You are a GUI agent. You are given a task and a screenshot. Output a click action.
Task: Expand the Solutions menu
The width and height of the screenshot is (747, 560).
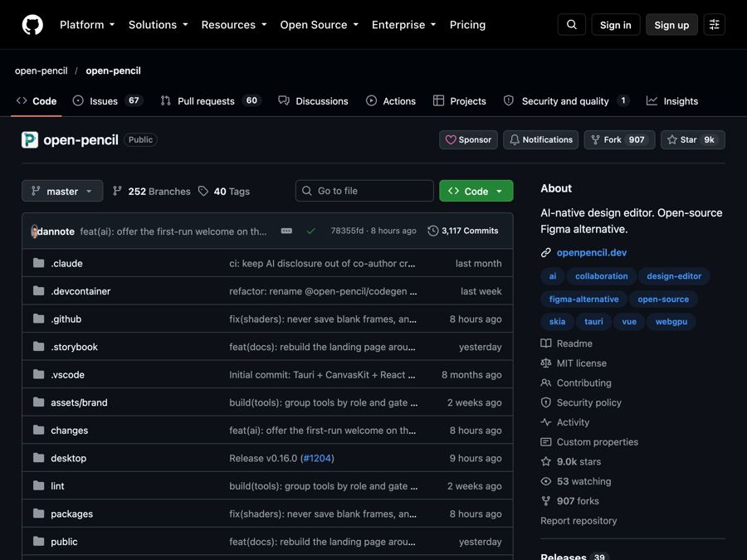tap(159, 25)
